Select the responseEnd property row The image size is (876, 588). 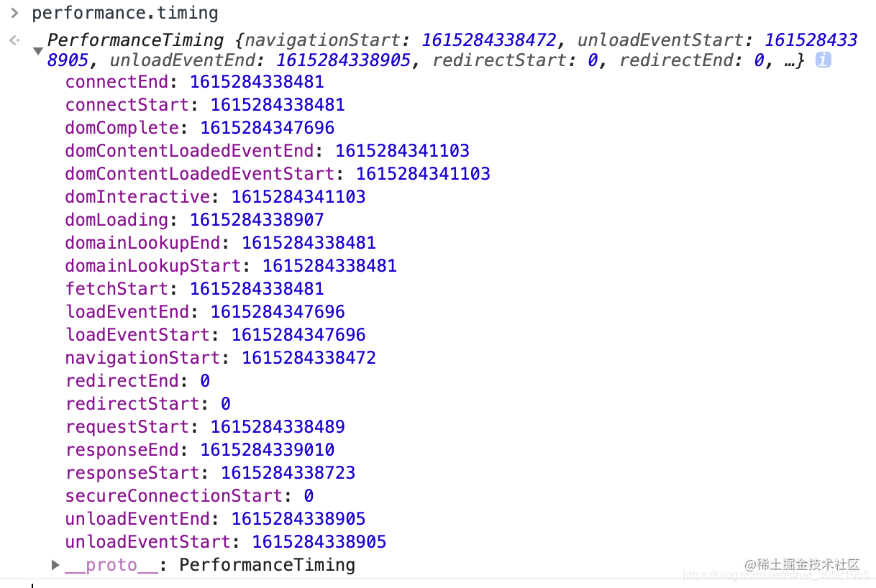click(200, 450)
